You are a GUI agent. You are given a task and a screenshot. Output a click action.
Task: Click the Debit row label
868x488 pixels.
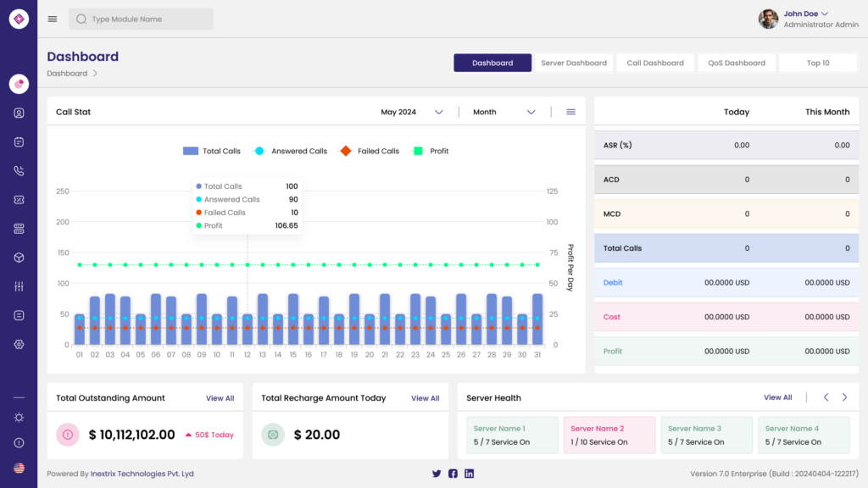[613, 283]
